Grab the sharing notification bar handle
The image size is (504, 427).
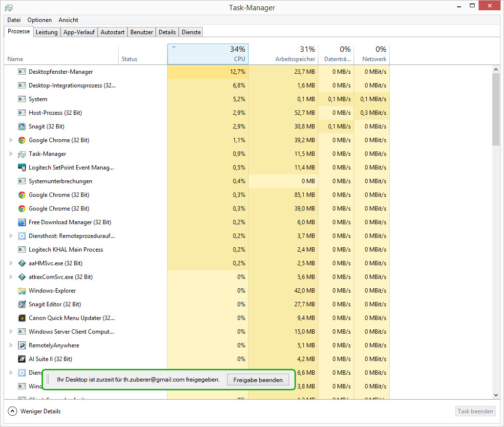[48, 380]
